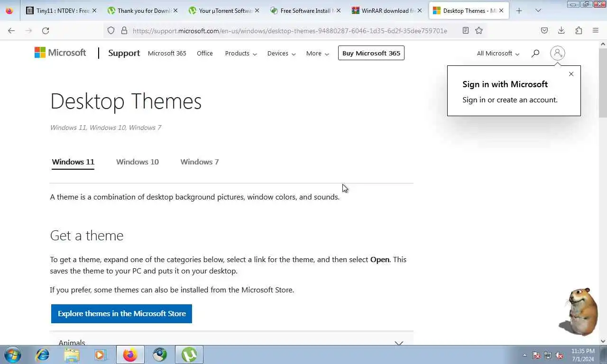
Task: Reload the current page
Action: pos(46,30)
